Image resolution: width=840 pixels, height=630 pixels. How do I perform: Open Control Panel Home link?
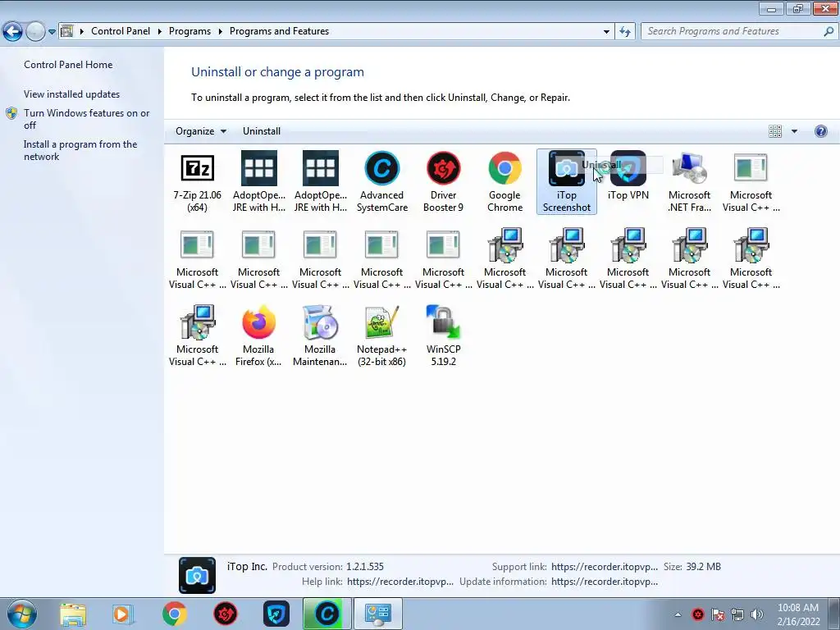(68, 64)
